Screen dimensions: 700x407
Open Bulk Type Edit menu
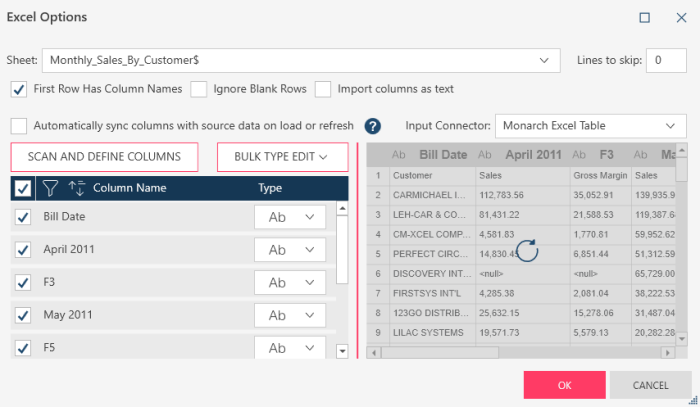(x=282, y=157)
